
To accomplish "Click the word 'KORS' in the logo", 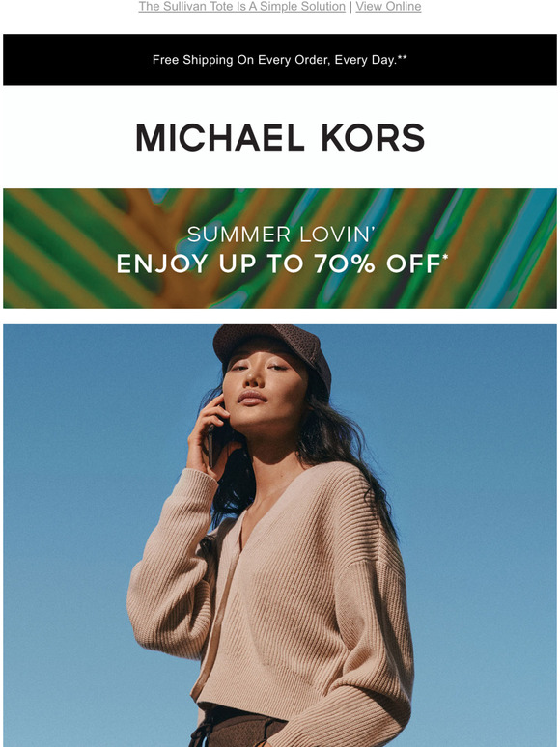I will point(373,138).
